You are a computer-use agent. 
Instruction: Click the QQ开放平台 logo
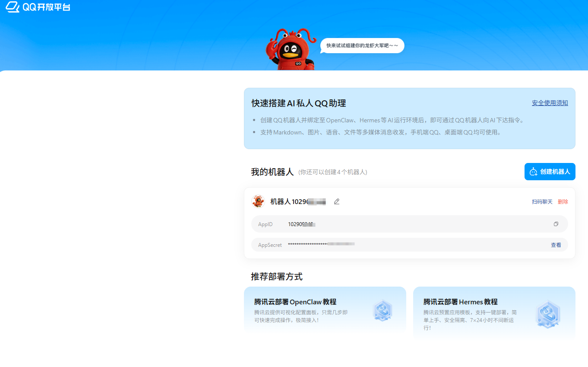38,7
